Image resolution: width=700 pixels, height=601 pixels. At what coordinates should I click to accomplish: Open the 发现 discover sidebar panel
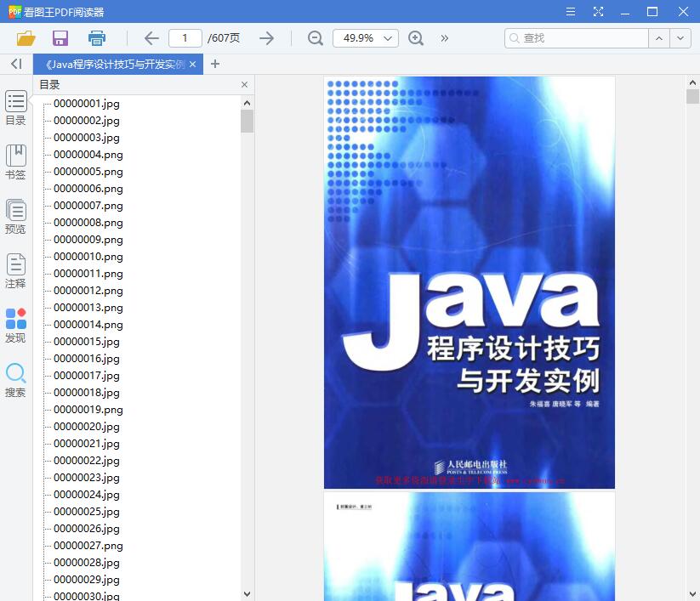(x=15, y=326)
